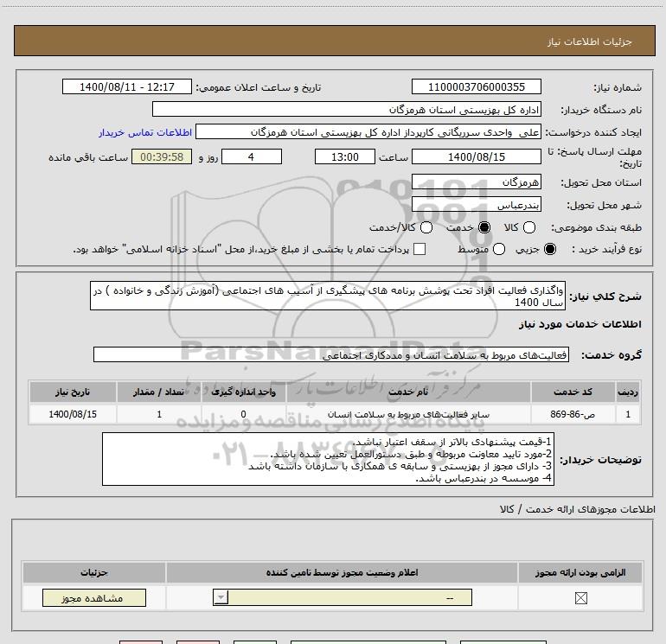This screenshot has width=666, height=644.
Task: Toggle the اسناد خزانه اسلامی payment checkbox
Action: point(419,249)
